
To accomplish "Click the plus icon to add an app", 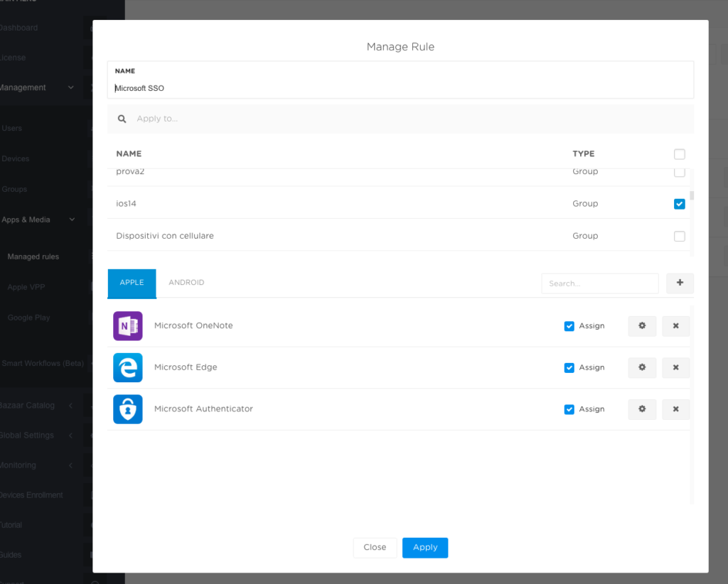I will pos(680,283).
